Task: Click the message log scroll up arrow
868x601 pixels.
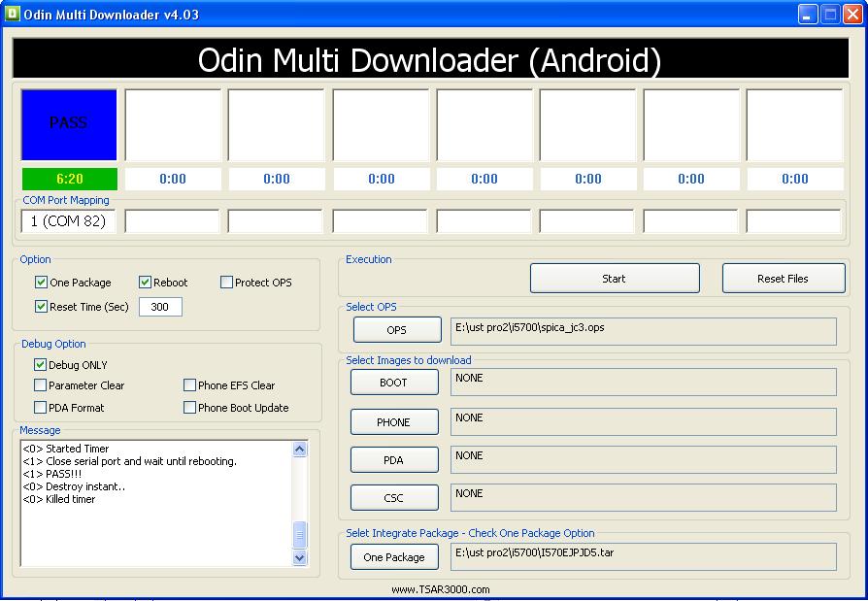Action: pos(299,449)
